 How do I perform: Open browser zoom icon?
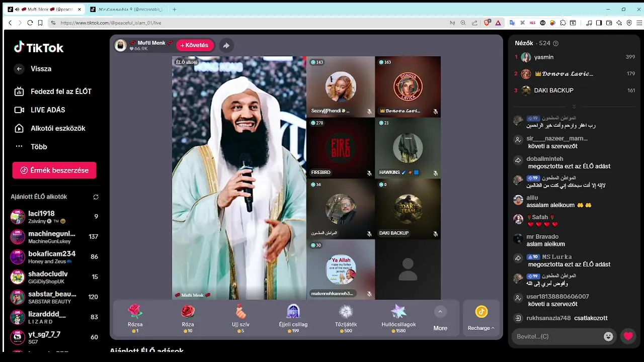[x=463, y=23]
